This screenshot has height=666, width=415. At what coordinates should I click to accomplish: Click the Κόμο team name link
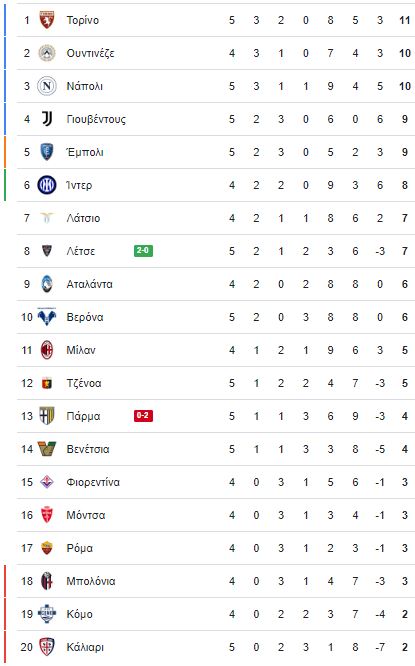(x=79, y=614)
